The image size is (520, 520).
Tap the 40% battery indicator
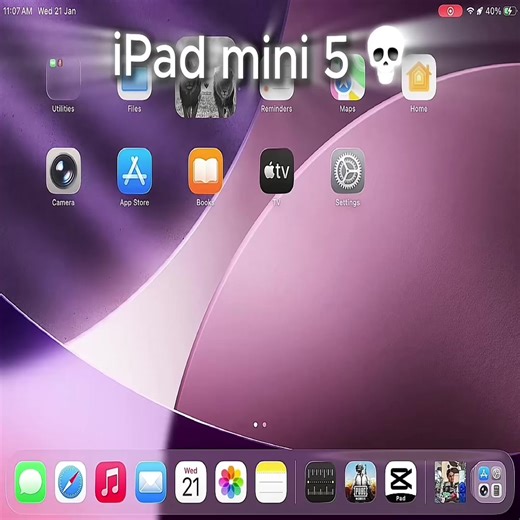click(501, 11)
